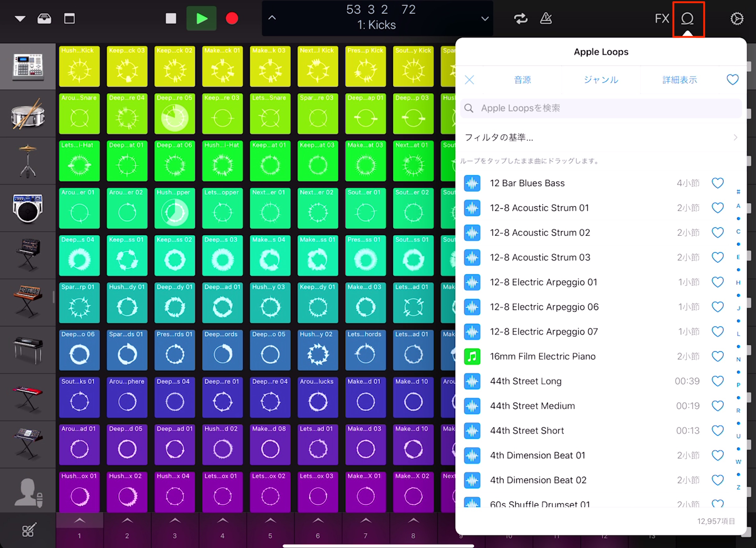This screenshot has height=548, width=756.
Task: Open the Apple Loops browser icon
Action: [x=687, y=19]
